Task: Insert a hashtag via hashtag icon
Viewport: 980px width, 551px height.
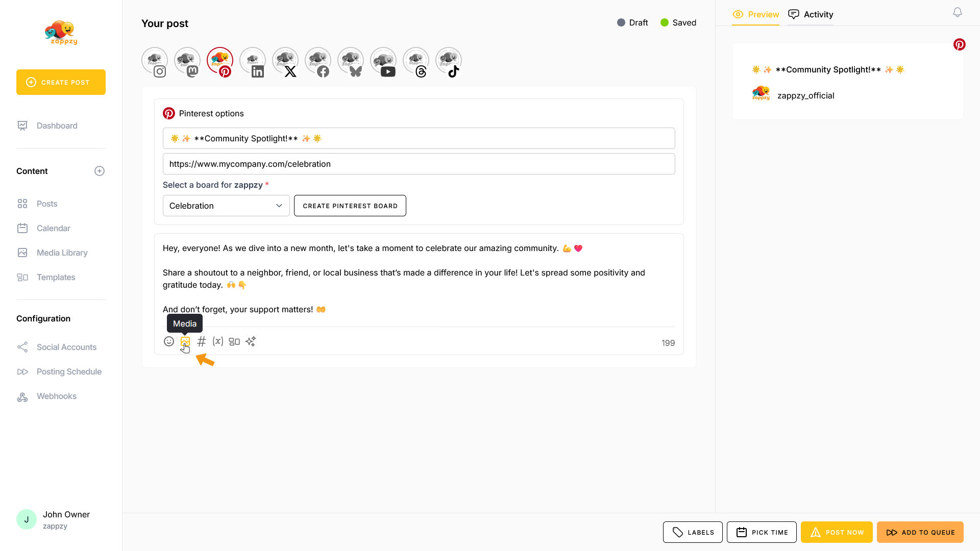Action: (x=202, y=342)
